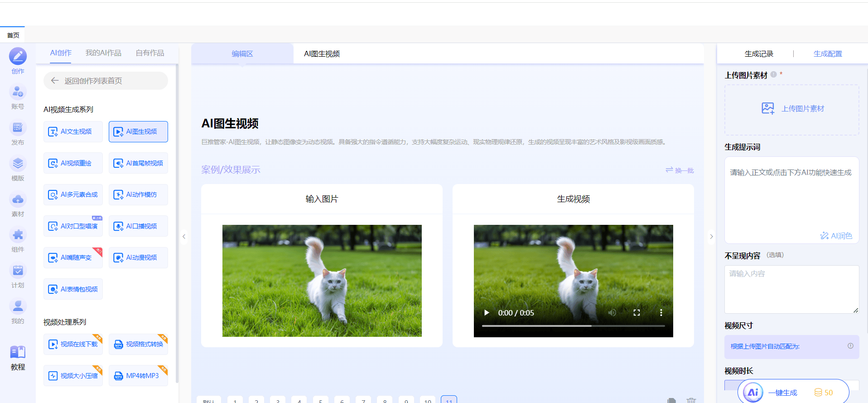Toggle fullscreen on the generated video
Image resolution: width=868 pixels, height=403 pixels.
pos(637,313)
